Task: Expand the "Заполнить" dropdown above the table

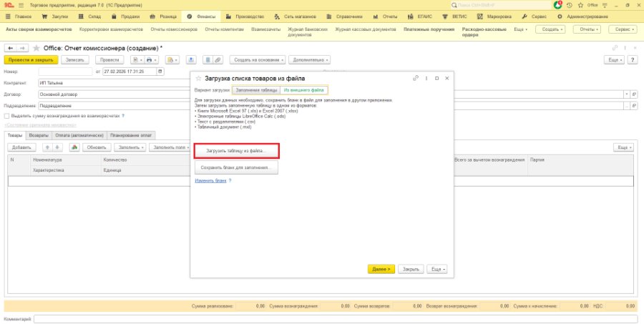Action: click(130, 147)
